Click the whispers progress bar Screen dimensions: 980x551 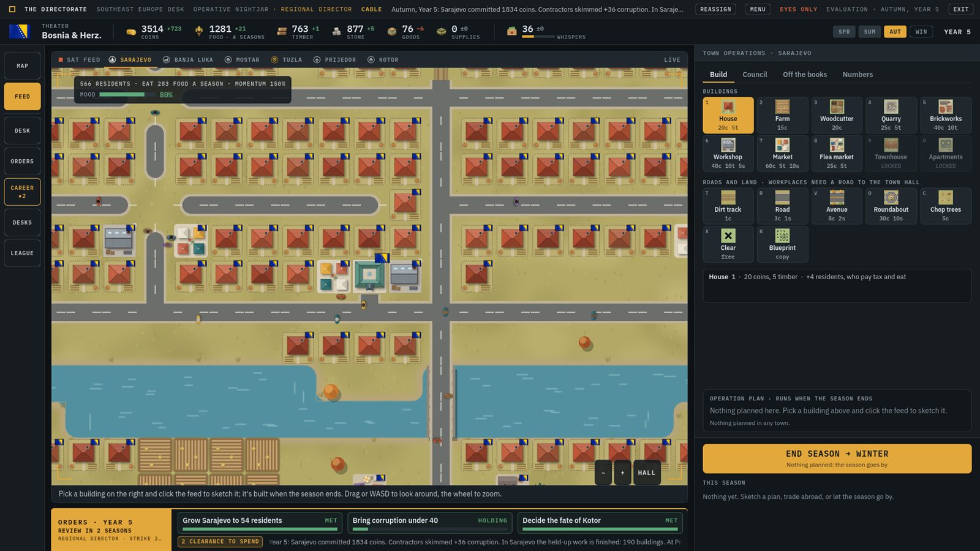tap(538, 37)
